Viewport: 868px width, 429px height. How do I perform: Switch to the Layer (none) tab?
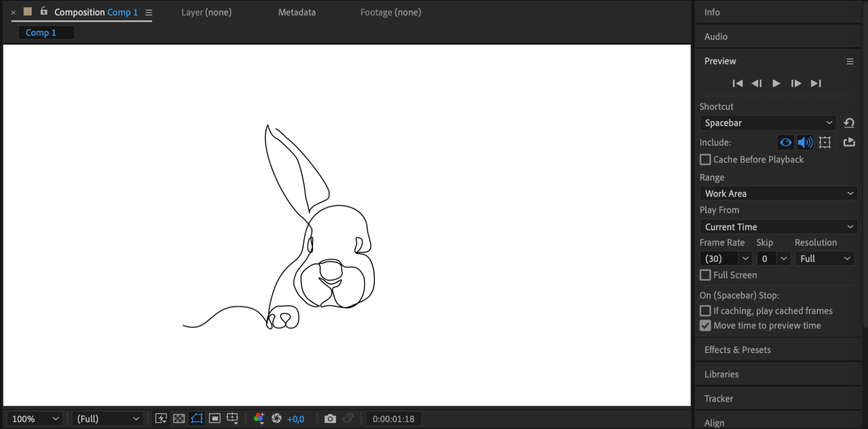tap(207, 13)
